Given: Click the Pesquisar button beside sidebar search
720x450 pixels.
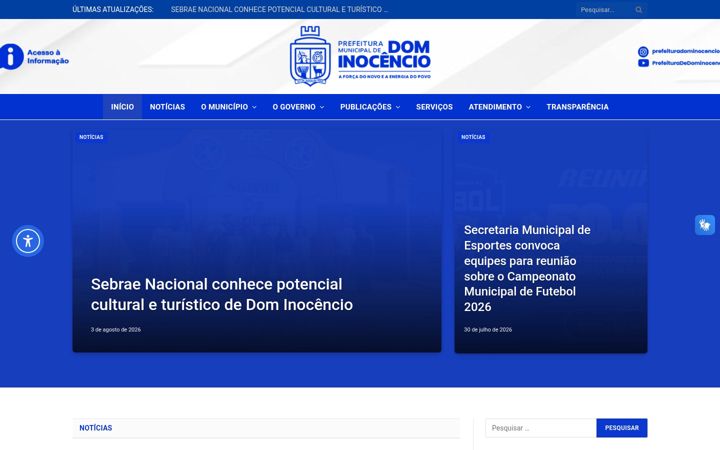Looking at the screenshot, I should (x=622, y=428).
